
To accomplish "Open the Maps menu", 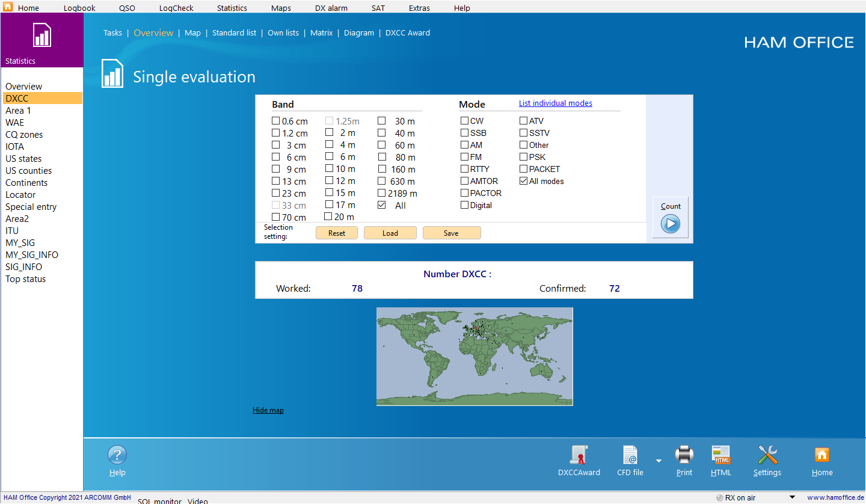I will [281, 8].
